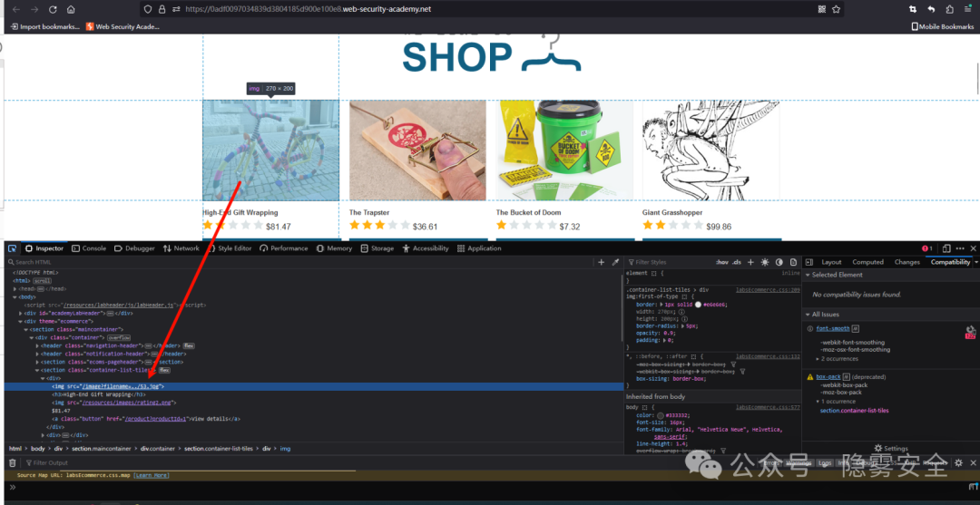The width and height of the screenshot is (980, 505).
Task: Open the box-pack property link
Action: tap(828, 377)
